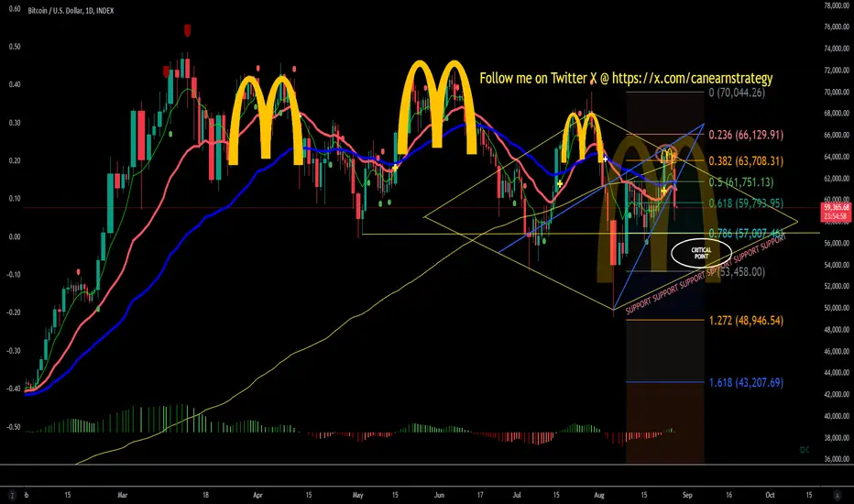
Task: Click the Jul label on time axis
Action: pyautogui.click(x=517, y=495)
